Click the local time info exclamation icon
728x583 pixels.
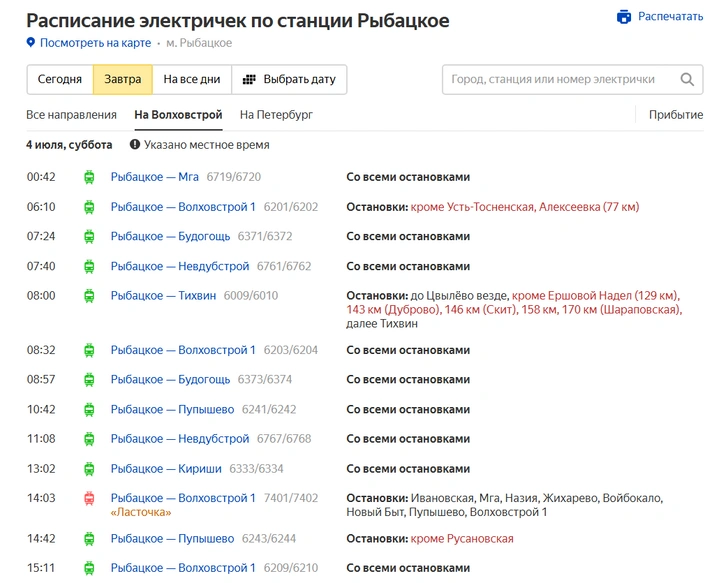click(135, 145)
